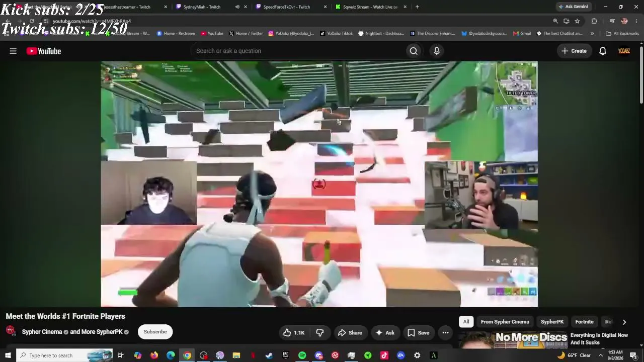Open Microsoft Edge on the taskbar

pos(171,355)
